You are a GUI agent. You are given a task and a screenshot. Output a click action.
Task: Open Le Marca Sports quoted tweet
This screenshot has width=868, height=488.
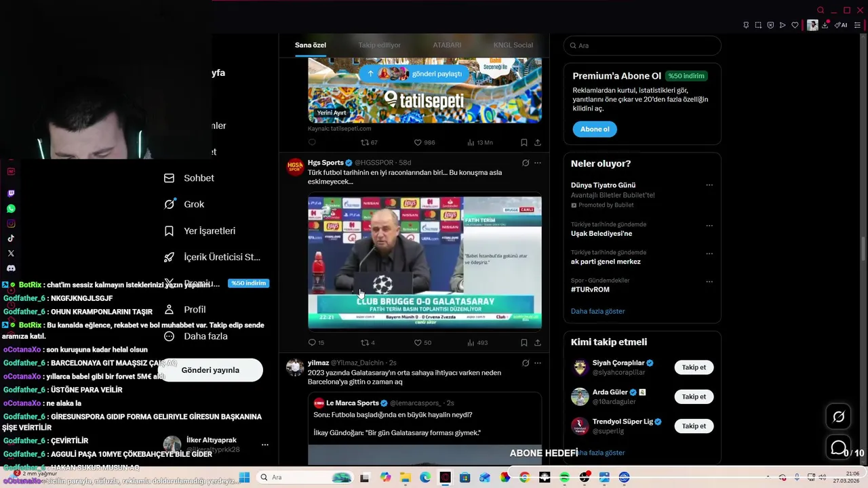pyautogui.click(x=425, y=428)
